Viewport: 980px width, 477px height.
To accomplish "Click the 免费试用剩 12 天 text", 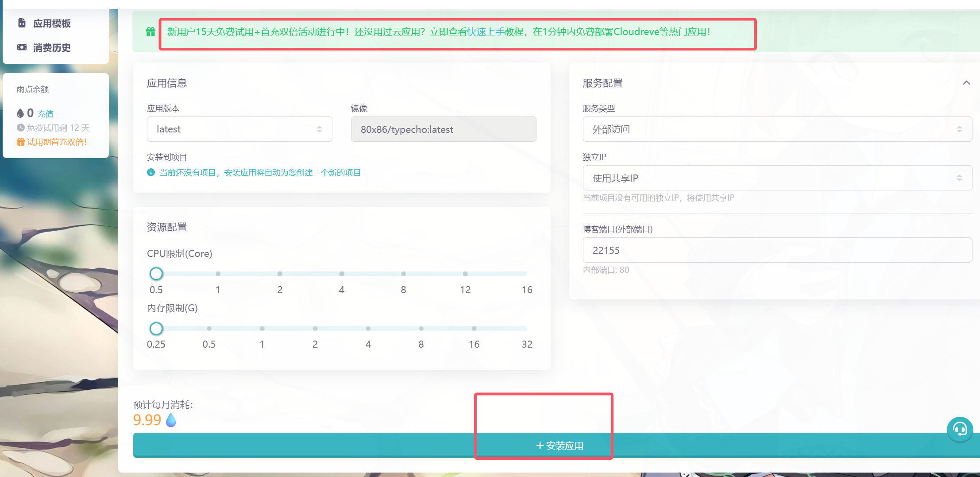I will [x=58, y=128].
